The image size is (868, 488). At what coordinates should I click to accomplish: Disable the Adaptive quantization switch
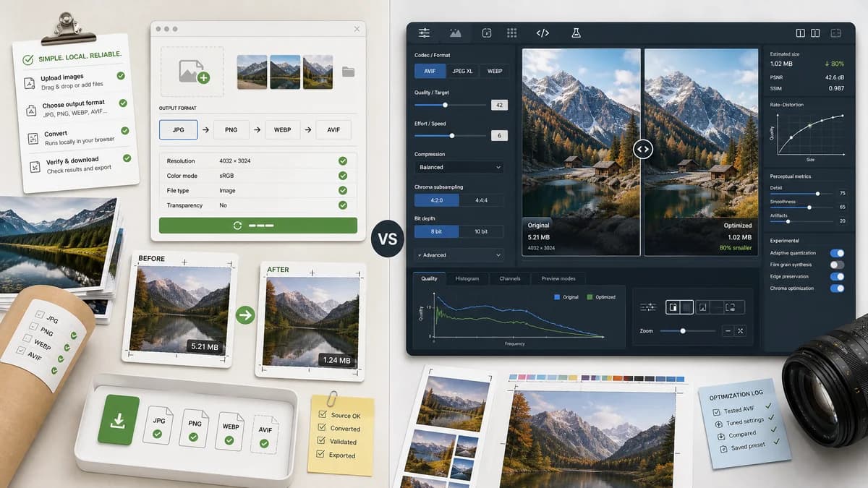pos(837,253)
